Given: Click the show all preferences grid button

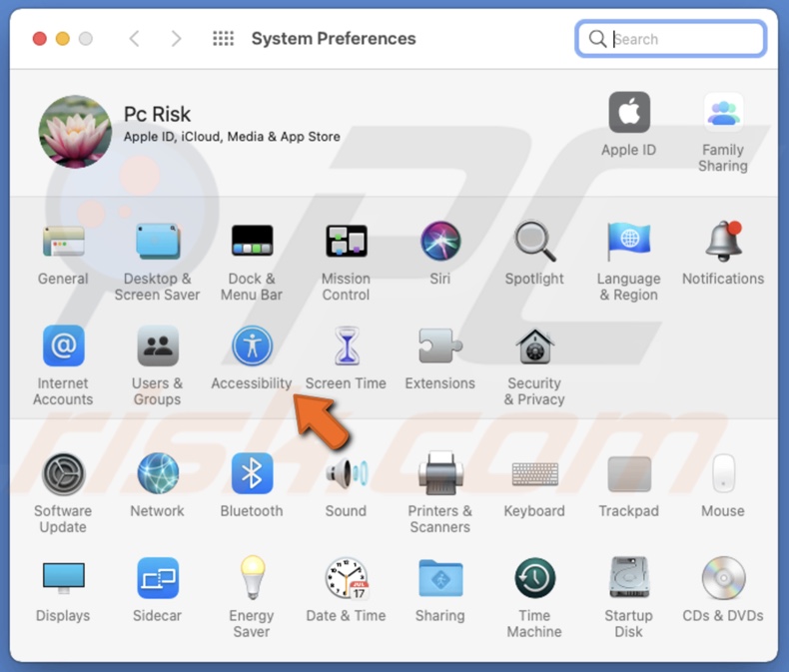Looking at the screenshot, I should (x=224, y=39).
